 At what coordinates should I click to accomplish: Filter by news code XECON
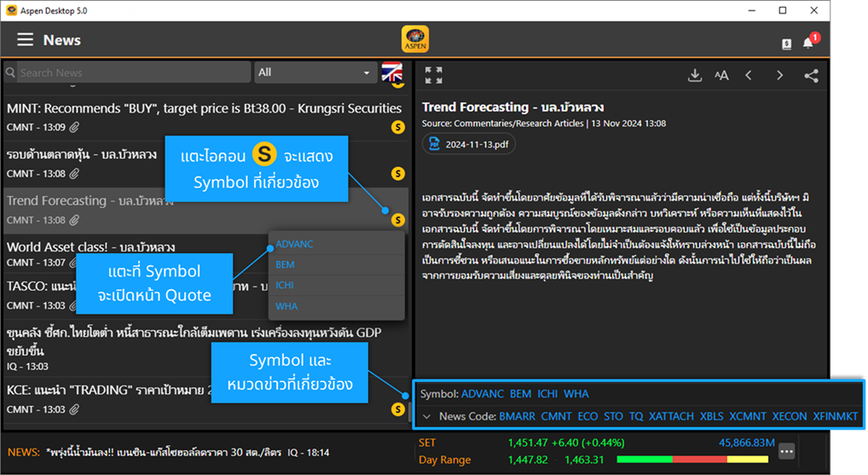790,416
